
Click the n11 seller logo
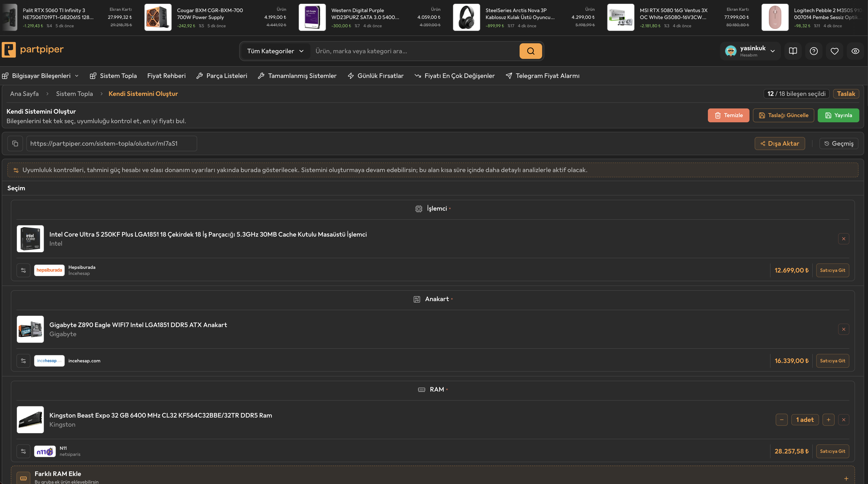[45, 451]
